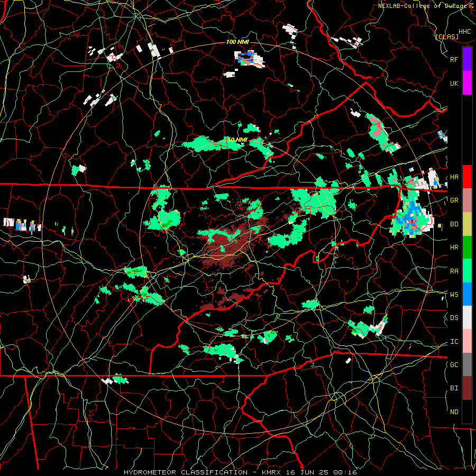Click the gray GC legend color swatch
Image resolution: width=476 pixels, height=476 pixels.
[x=467, y=364]
